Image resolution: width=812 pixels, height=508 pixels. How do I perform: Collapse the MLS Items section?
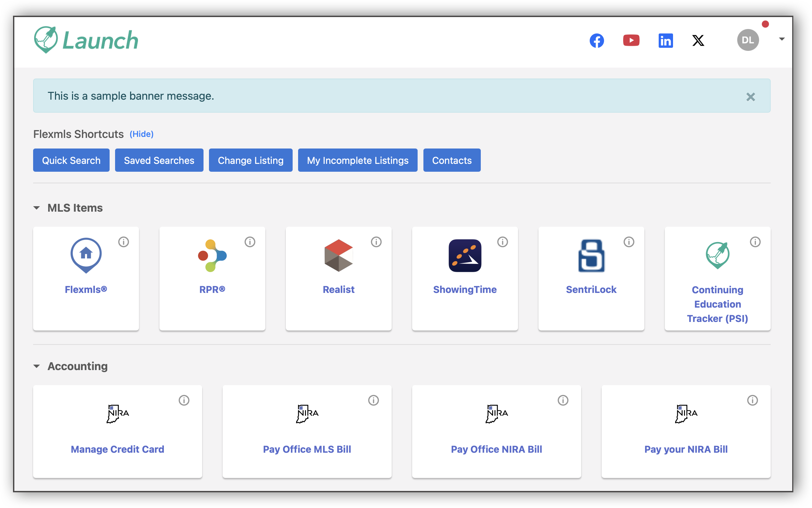click(x=37, y=208)
